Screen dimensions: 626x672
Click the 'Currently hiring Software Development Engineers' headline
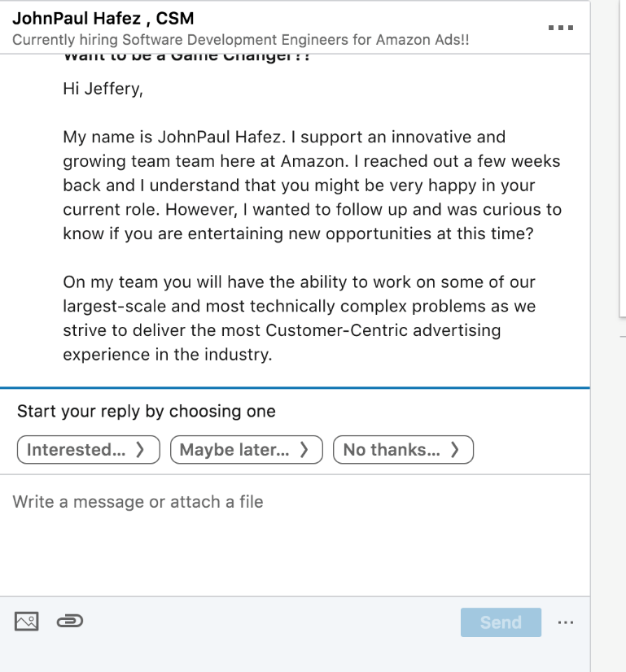pyautogui.click(x=240, y=40)
